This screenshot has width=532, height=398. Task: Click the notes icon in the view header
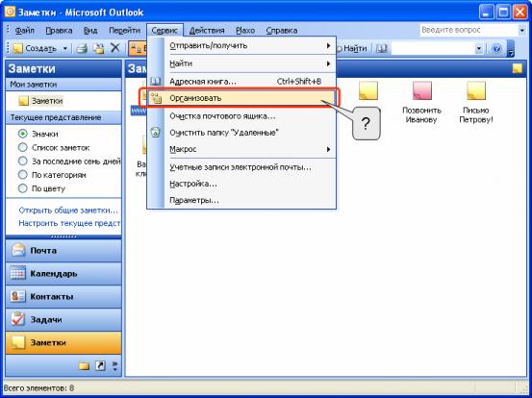point(517,69)
